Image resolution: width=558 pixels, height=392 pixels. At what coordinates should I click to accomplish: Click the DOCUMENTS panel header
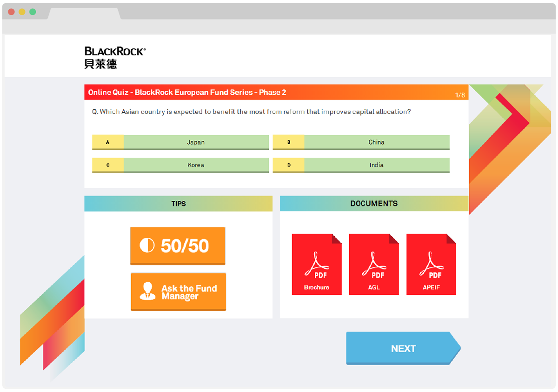tap(374, 204)
